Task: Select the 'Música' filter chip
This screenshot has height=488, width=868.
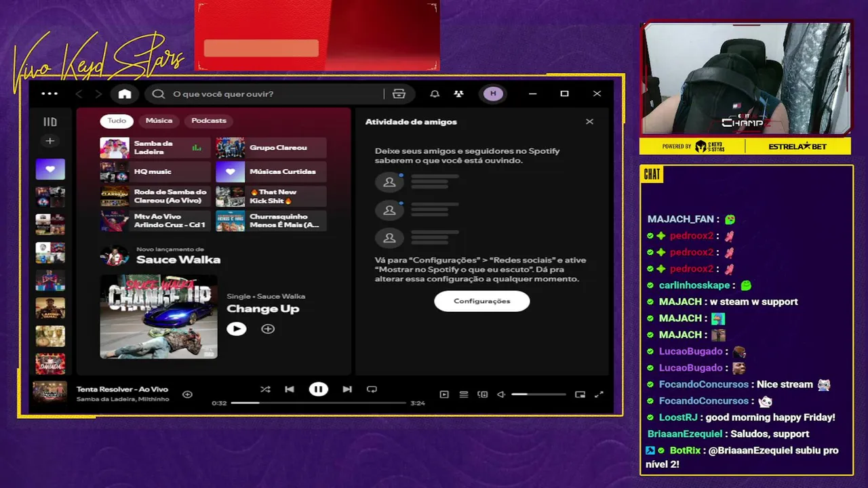Action: (x=159, y=121)
